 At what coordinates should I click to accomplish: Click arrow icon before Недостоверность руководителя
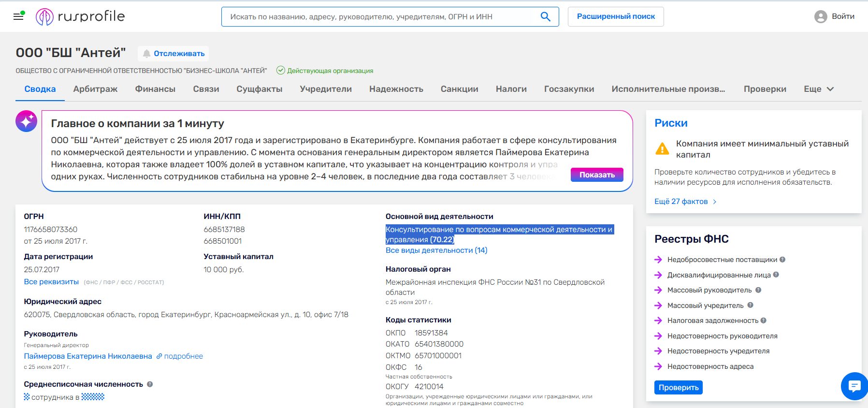point(658,336)
